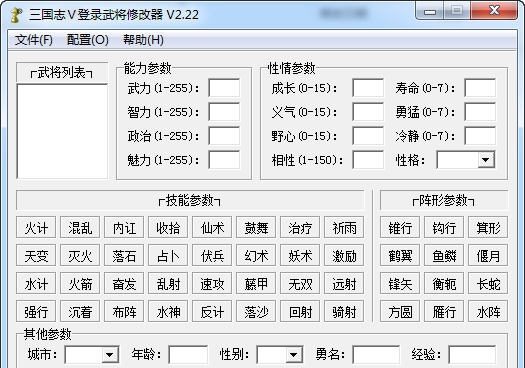Choose the 鹤翼 formation button

pos(400,255)
